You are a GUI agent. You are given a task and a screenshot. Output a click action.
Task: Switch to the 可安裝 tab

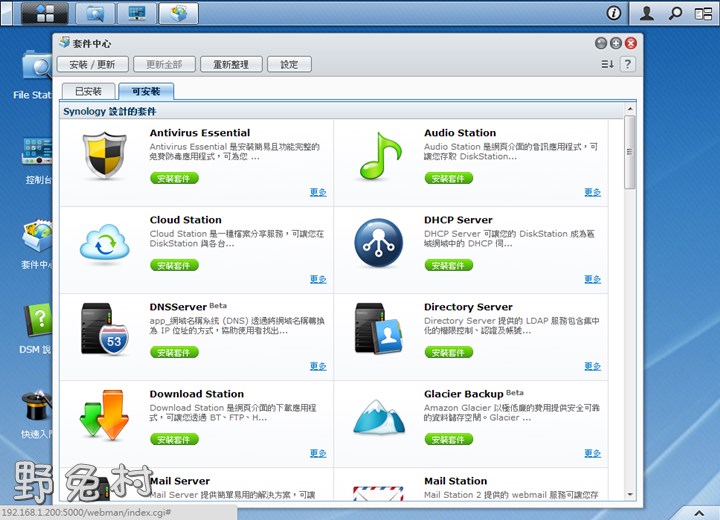coord(146,91)
